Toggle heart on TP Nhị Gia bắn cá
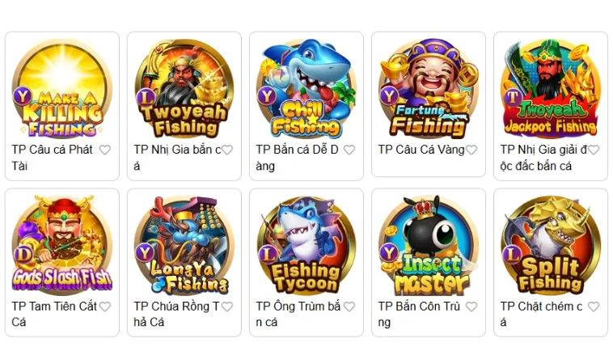The height and width of the screenshot is (364, 613). coord(227,150)
